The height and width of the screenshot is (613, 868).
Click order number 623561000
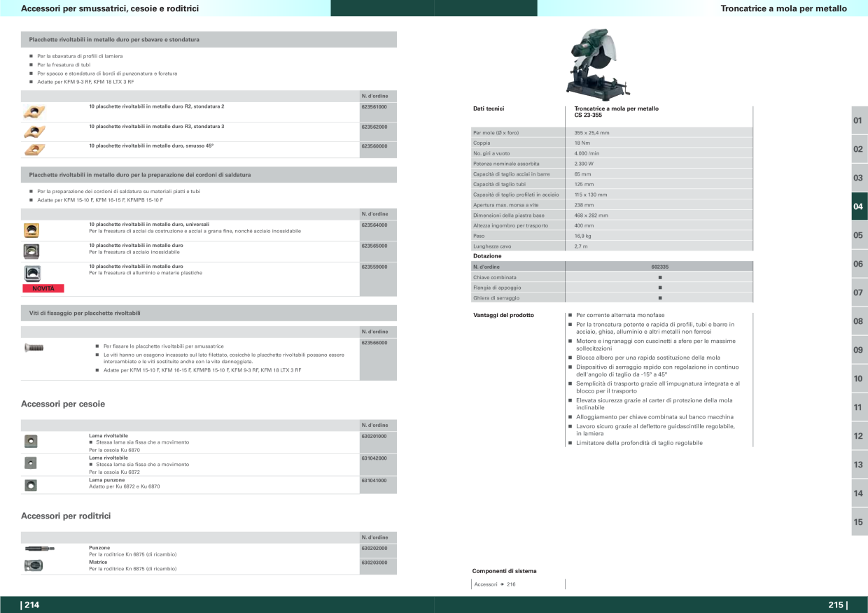pos(374,106)
